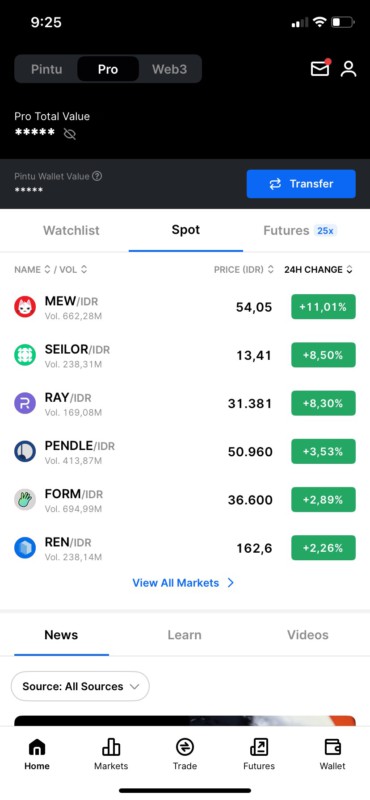
Task: Tap the PENDLE +3,53% change badge
Action: 324,452
